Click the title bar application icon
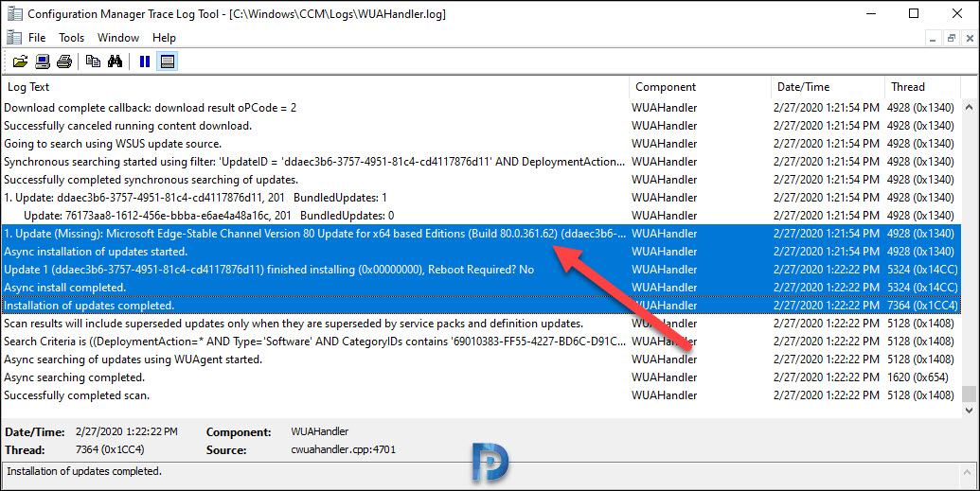Screen dimensions: 980x491 tap(14, 14)
